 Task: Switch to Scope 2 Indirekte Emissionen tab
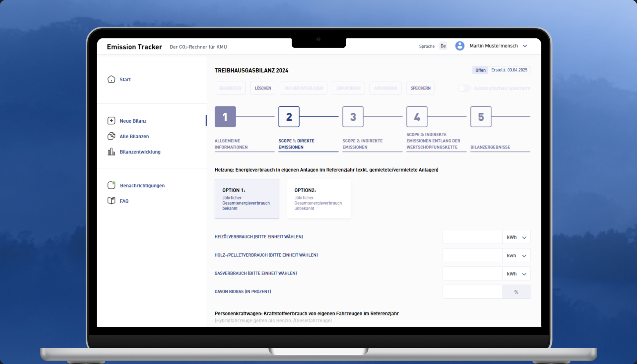point(362,144)
